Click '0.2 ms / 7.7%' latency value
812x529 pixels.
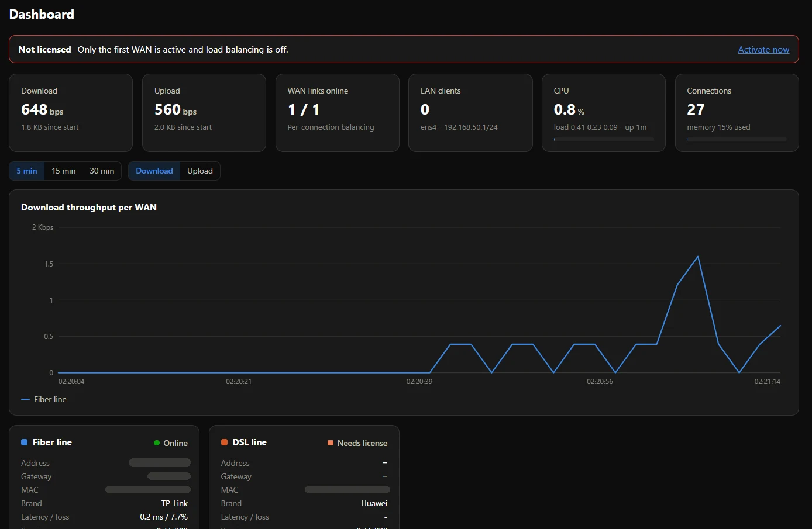pyautogui.click(x=164, y=517)
